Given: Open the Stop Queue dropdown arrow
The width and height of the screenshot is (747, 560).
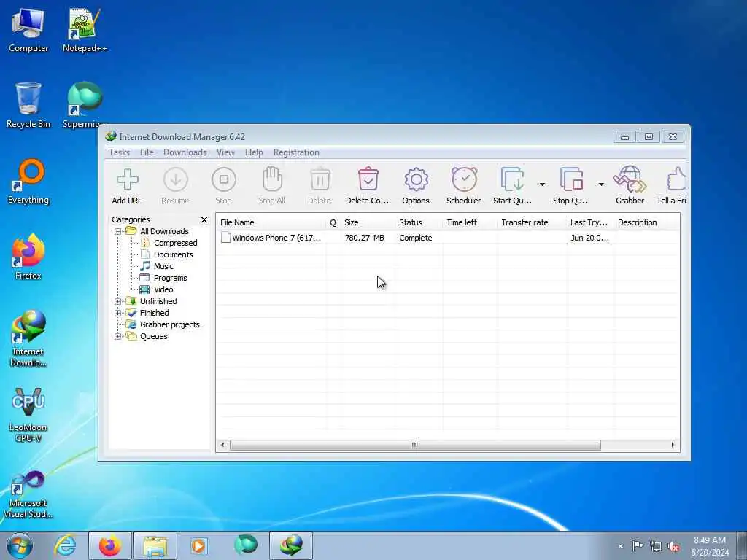Looking at the screenshot, I should point(601,184).
